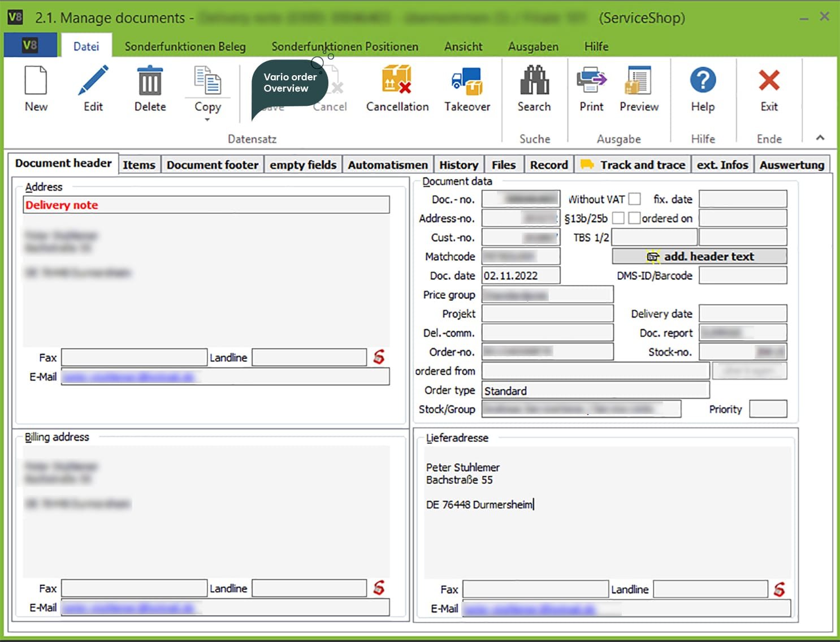Click the Edit pencil icon
This screenshot has width=840, height=642.
coord(93,80)
